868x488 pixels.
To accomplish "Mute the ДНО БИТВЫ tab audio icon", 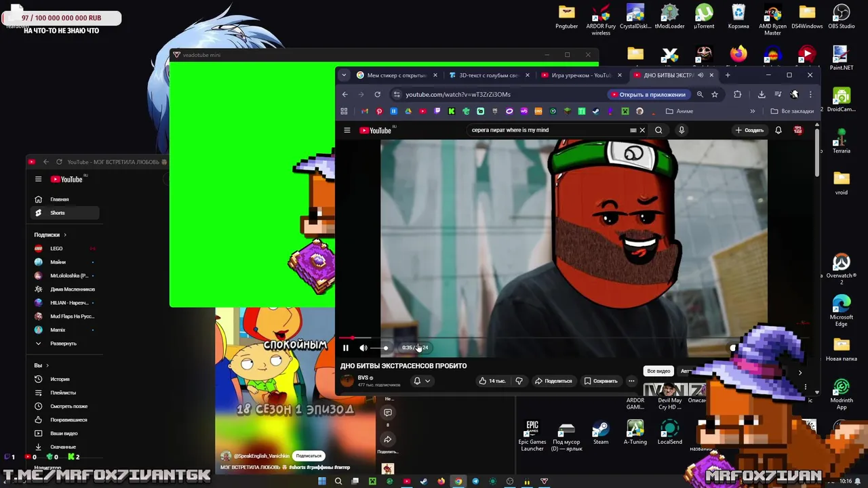I will click(701, 75).
